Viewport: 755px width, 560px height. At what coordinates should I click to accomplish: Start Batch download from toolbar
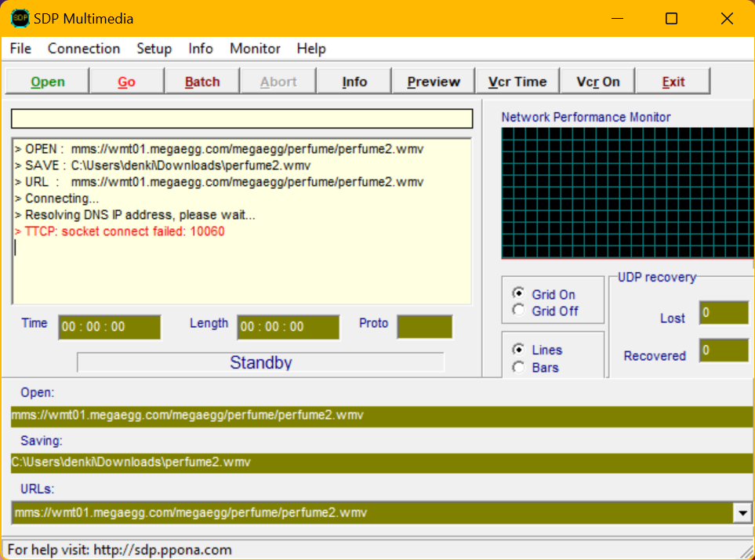point(202,82)
